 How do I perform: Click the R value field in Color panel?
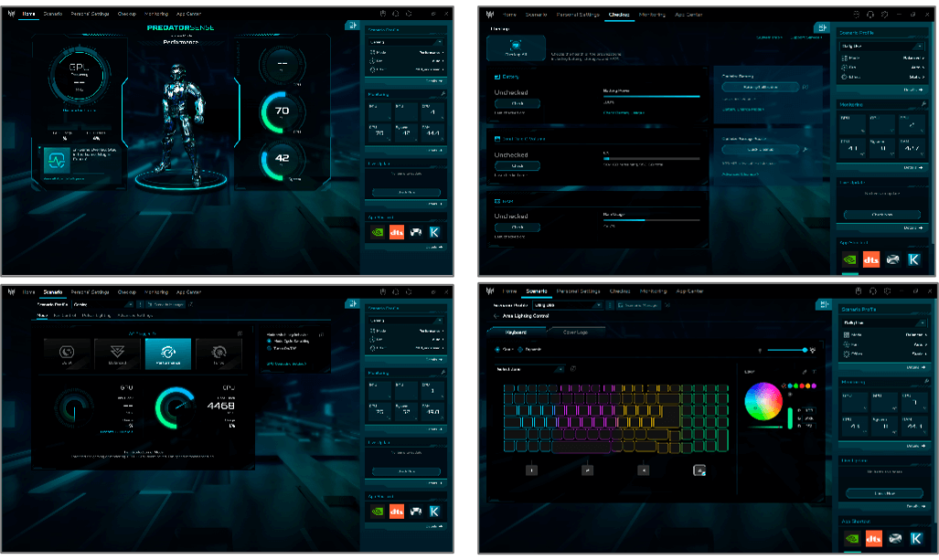809,410
